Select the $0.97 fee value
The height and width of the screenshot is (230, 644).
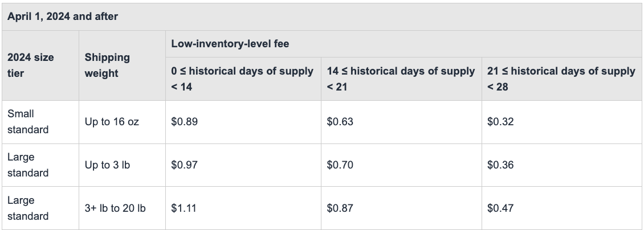pos(185,165)
